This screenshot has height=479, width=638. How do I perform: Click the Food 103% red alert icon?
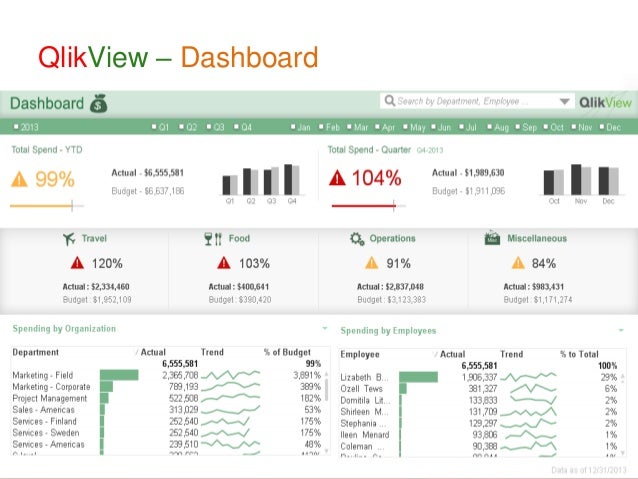224,263
